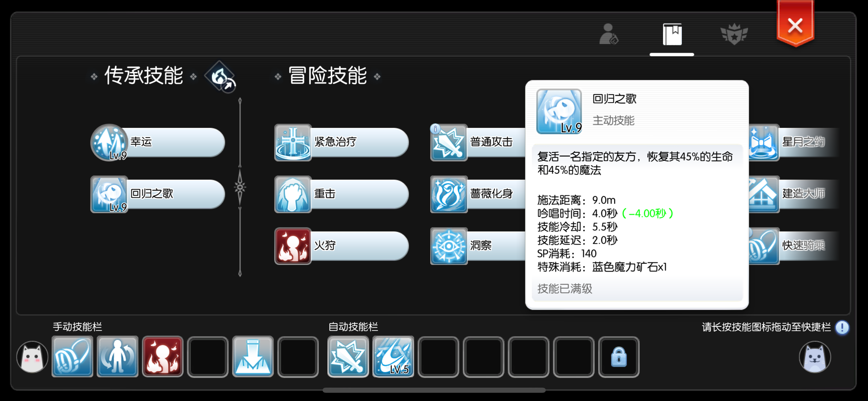Switch to the crown star emblem tab
This screenshot has height=401, width=868.
[x=734, y=34]
